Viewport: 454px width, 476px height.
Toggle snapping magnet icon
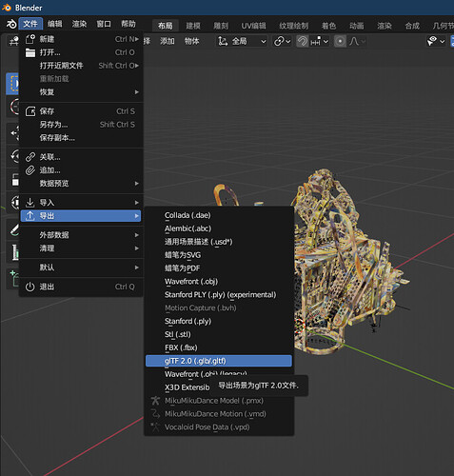pos(303,41)
